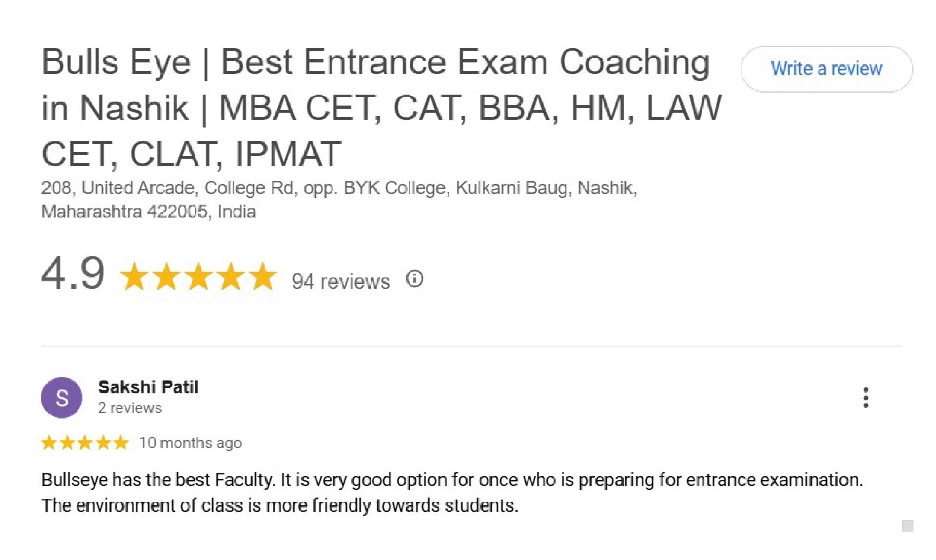Select the fifth star of the 4.9 rating
The image size is (936, 560).
click(263, 276)
